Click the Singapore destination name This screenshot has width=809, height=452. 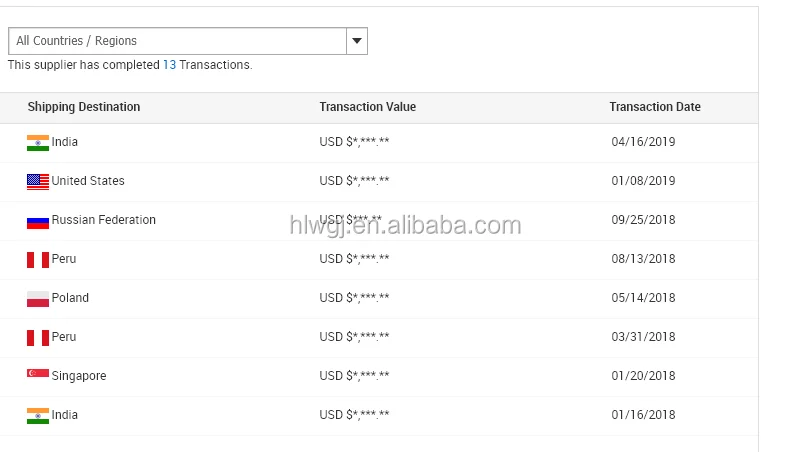coord(78,376)
